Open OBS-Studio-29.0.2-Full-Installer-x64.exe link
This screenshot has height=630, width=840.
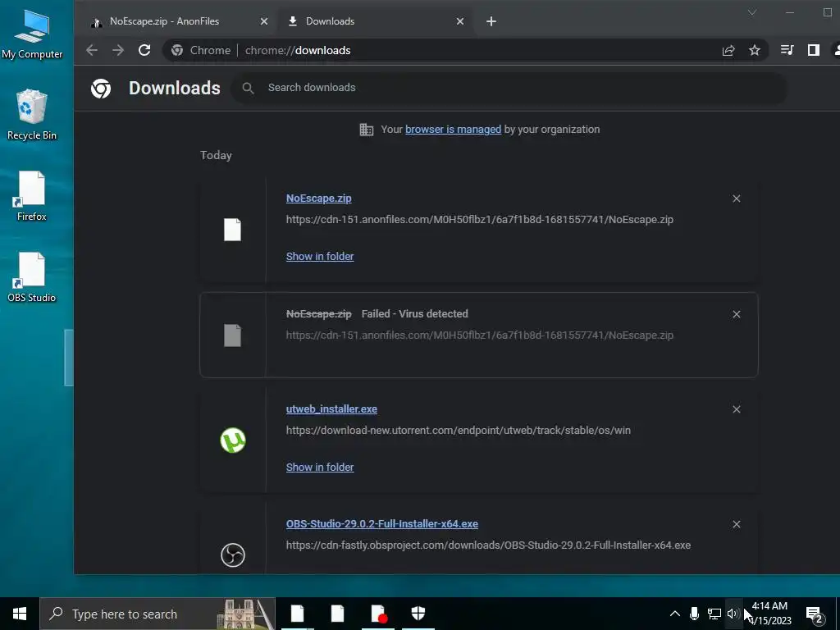point(382,524)
